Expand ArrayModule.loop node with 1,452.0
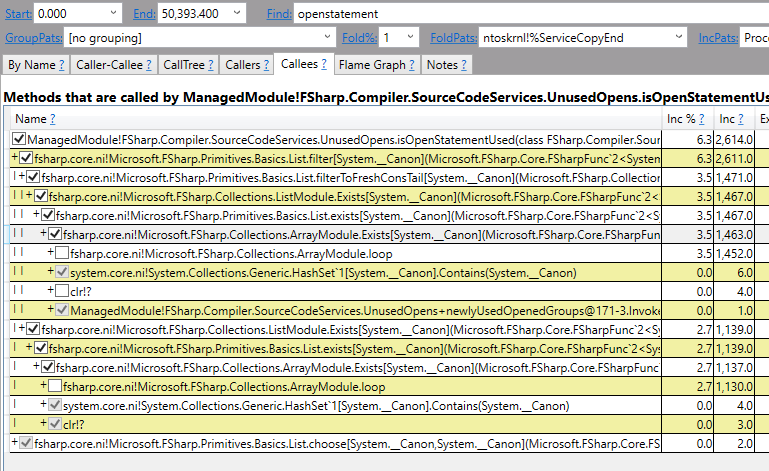769x471 pixels. point(51,252)
